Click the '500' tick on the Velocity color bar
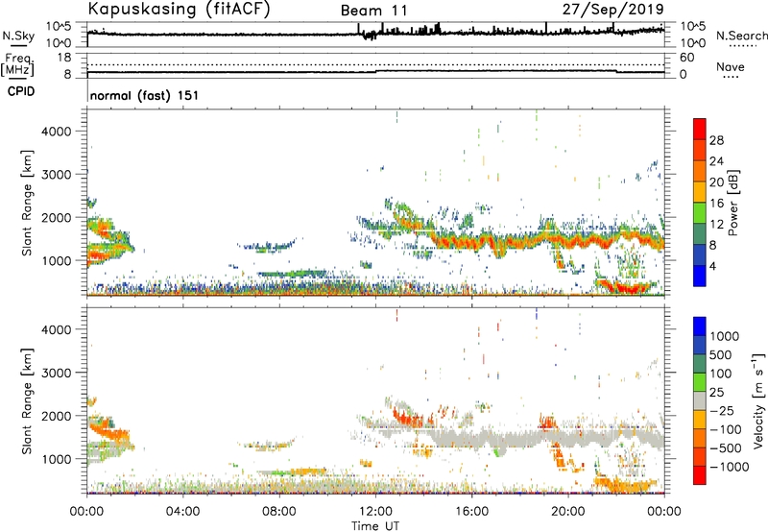The image size is (768, 532). [x=721, y=355]
